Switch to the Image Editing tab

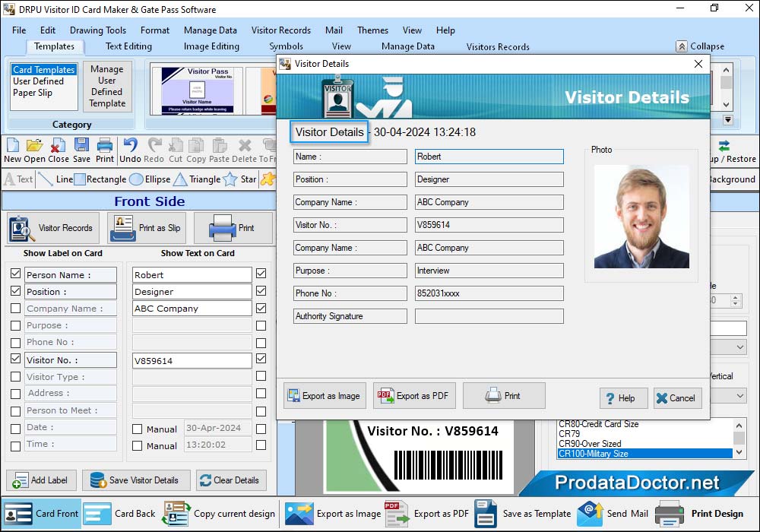(x=211, y=46)
